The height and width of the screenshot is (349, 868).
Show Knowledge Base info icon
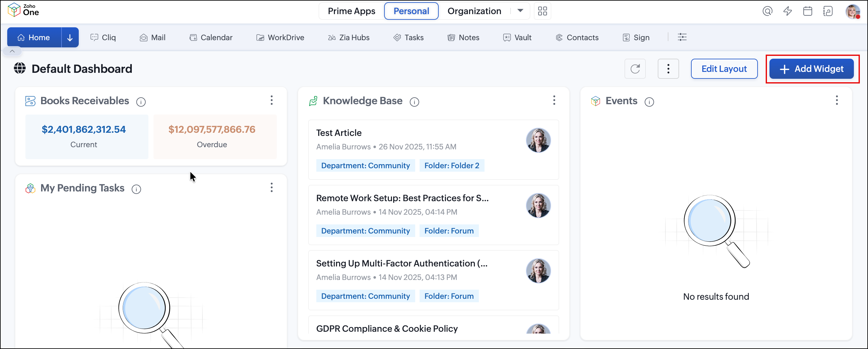pos(414,102)
